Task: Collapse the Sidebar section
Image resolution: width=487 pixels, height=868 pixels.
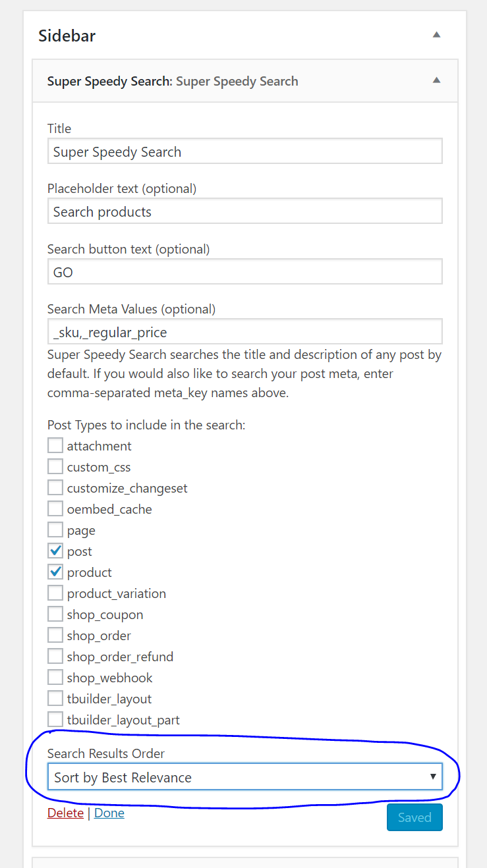Action: click(436, 36)
